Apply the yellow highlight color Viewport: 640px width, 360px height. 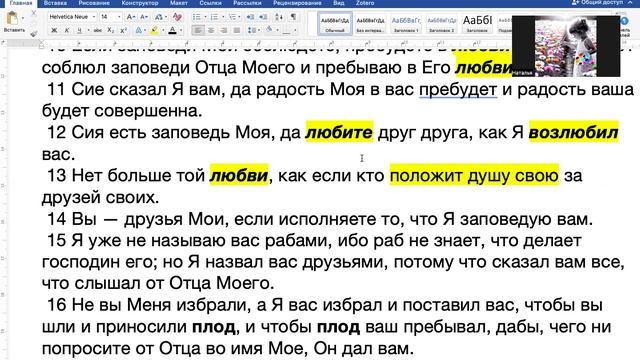[x=155, y=31]
